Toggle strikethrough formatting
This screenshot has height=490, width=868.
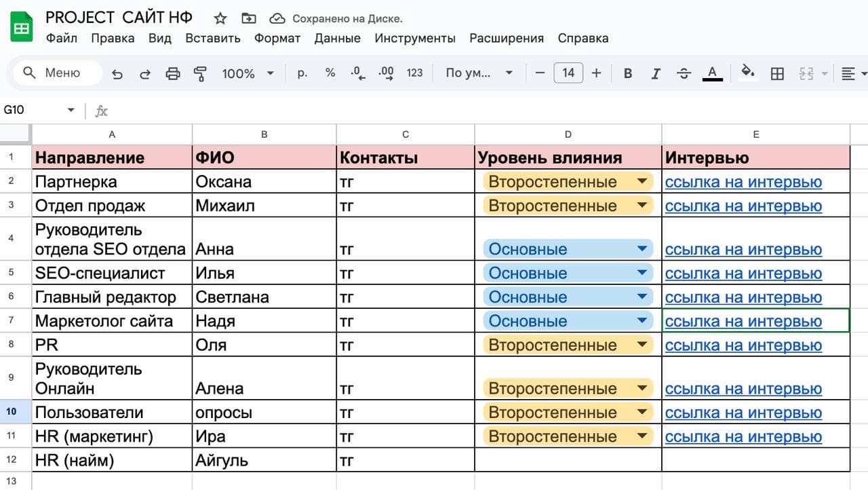(684, 73)
